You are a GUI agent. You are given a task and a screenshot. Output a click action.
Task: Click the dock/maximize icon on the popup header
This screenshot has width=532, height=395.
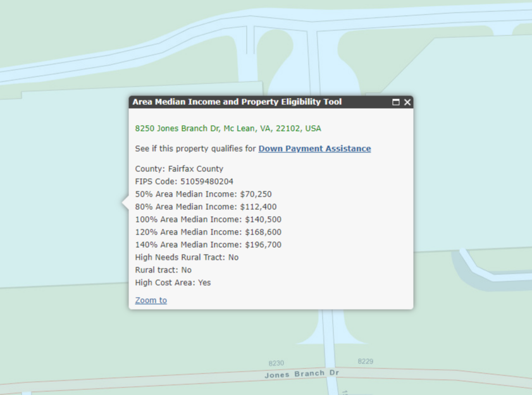click(x=396, y=102)
